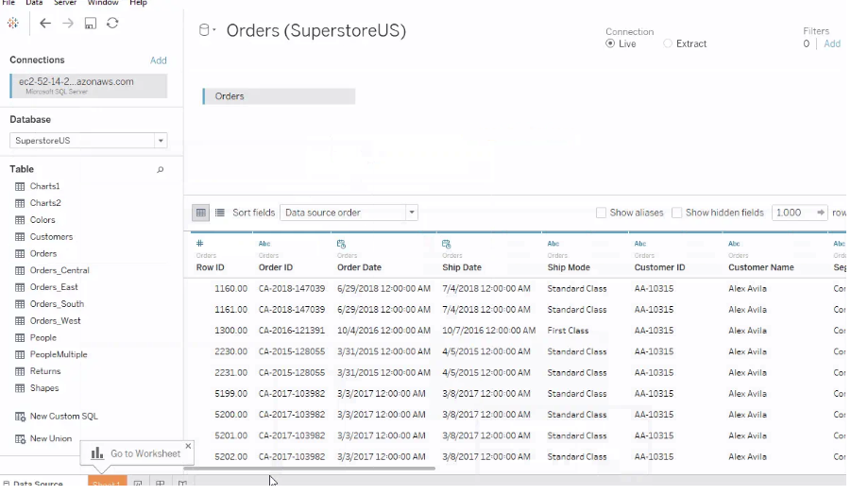
Task: Search tables with the magnifier icon
Action: [x=160, y=170]
